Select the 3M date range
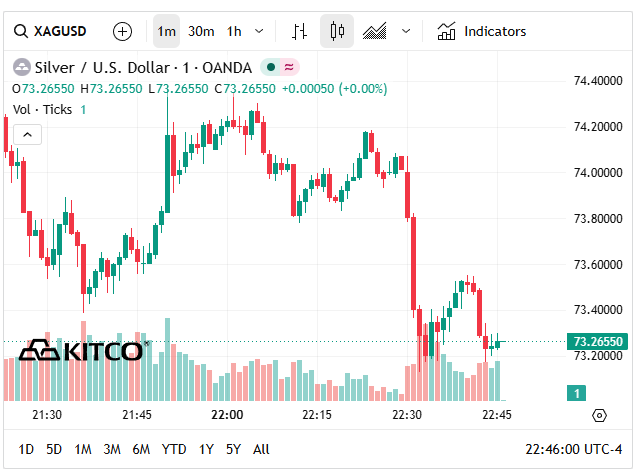 coord(112,450)
